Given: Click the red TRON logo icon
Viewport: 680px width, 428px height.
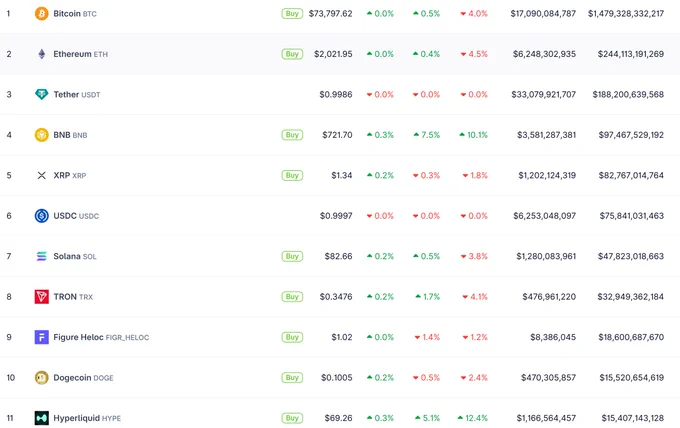Looking at the screenshot, I should [42, 297].
